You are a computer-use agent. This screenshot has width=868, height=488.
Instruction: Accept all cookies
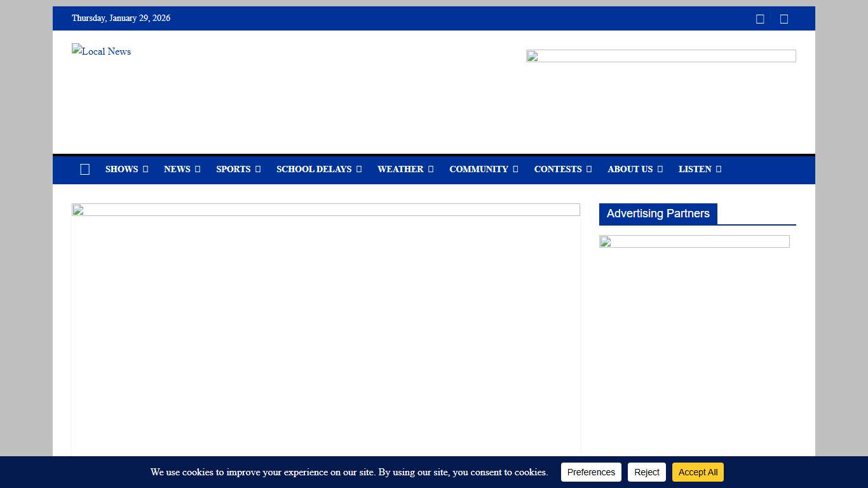click(698, 472)
